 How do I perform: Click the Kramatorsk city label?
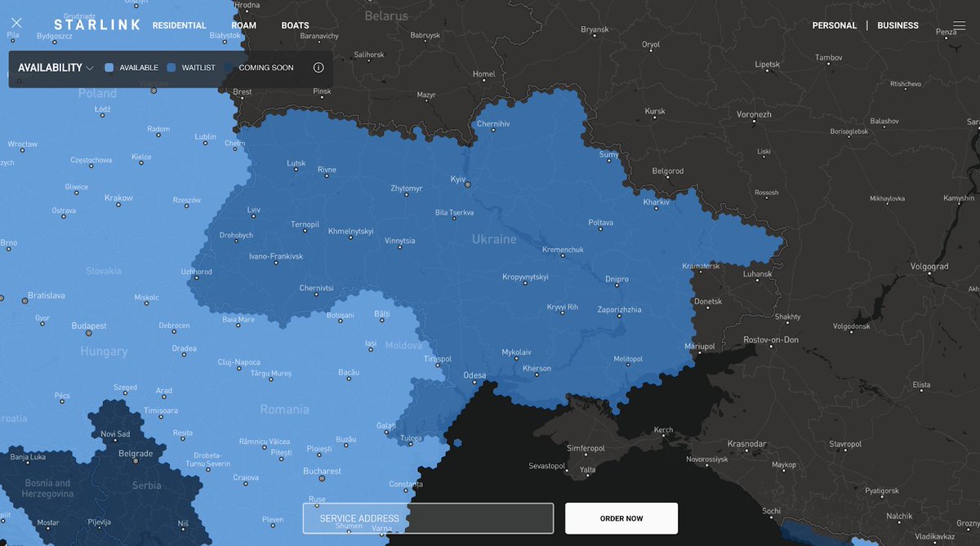pyautogui.click(x=701, y=265)
